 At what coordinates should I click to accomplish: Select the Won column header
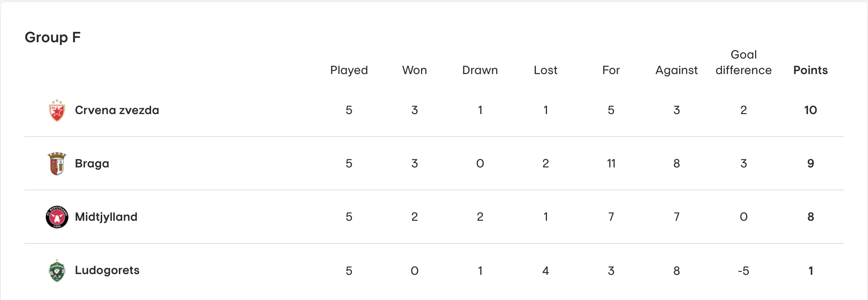[415, 70]
